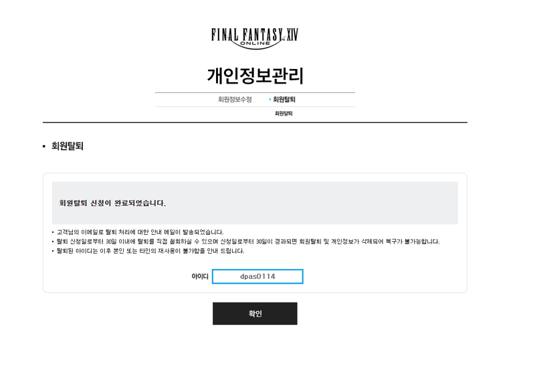Viewport: 535px width, 392px height.
Task: Click the ONLINE text under the logo
Action: 255,43
